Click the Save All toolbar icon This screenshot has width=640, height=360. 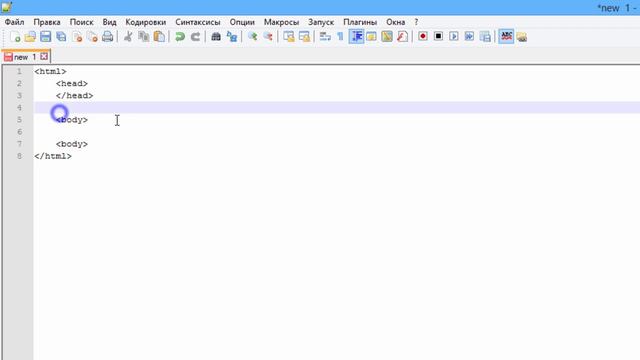[61, 37]
